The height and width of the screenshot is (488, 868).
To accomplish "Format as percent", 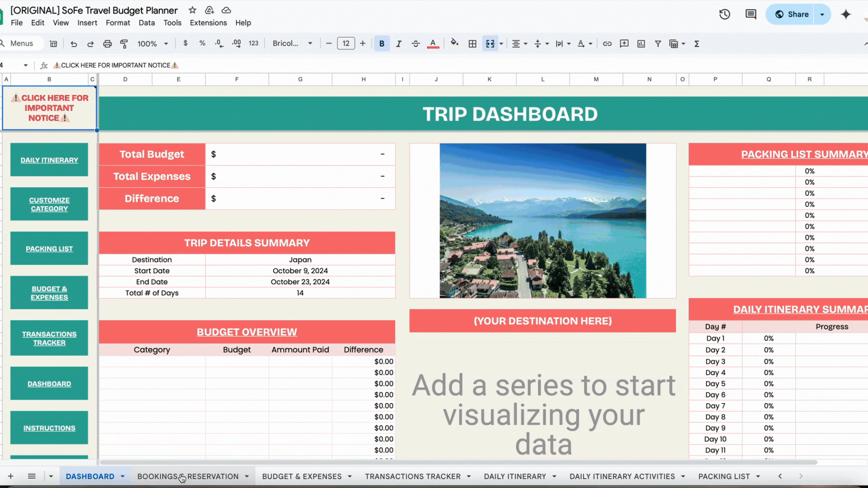I will 202,43.
